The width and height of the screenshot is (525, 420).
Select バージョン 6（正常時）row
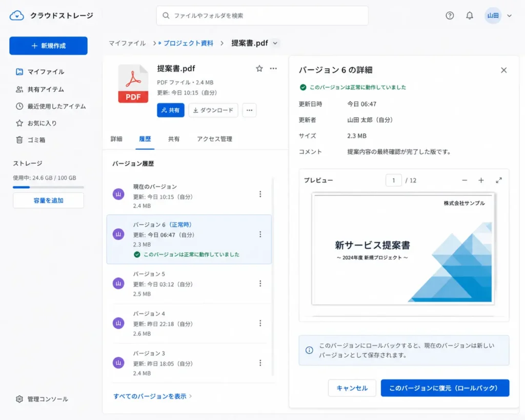click(x=189, y=239)
